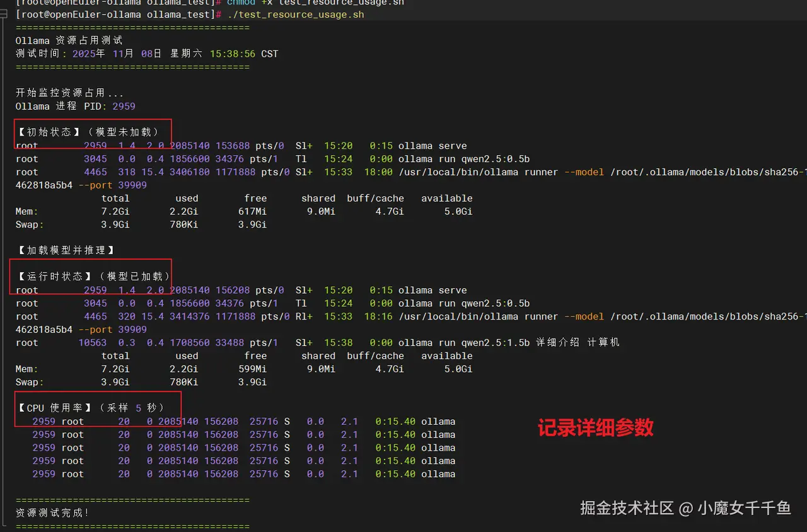Click the timestamp 15:38:56 in the test time line
The width and height of the screenshot is (807, 532).
[x=233, y=54]
